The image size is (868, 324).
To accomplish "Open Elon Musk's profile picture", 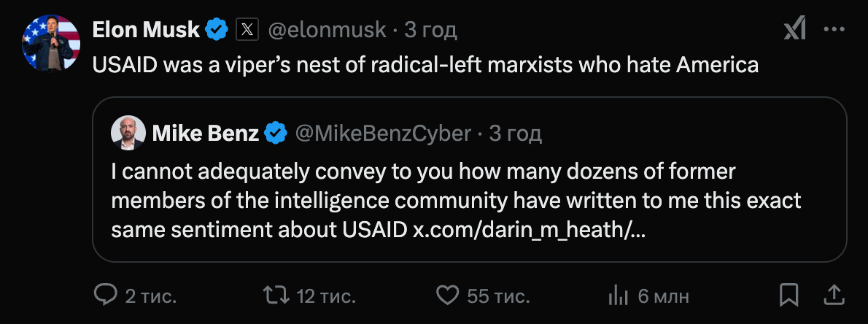I will [x=51, y=42].
